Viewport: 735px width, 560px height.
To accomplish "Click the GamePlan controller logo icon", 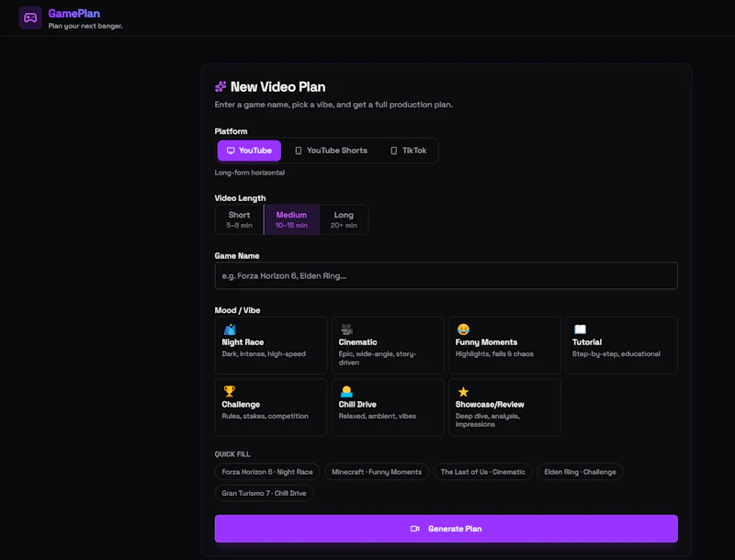I will [30, 17].
